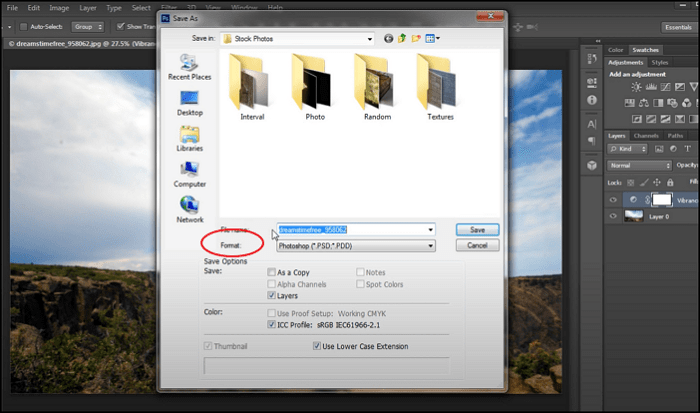The width and height of the screenshot is (700, 413).
Task: Hide the Vibrance adjustment layer
Action: point(613,200)
